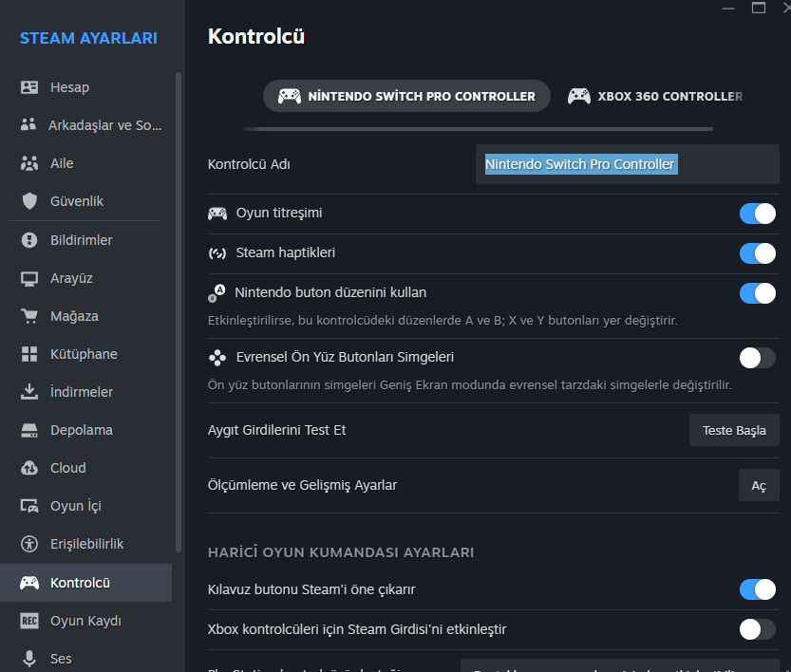The height and width of the screenshot is (672, 791).
Task: Open the Mağaza shopping cart icon
Action: (x=29, y=316)
